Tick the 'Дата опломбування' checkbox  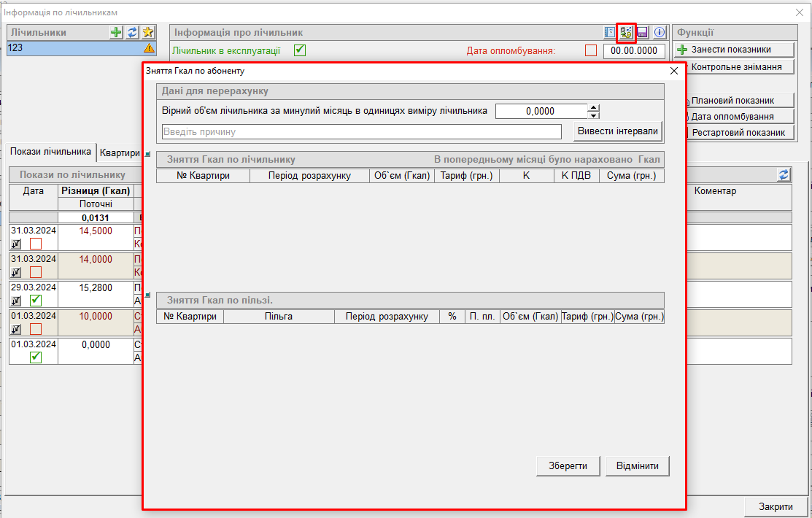coord(591,51)
